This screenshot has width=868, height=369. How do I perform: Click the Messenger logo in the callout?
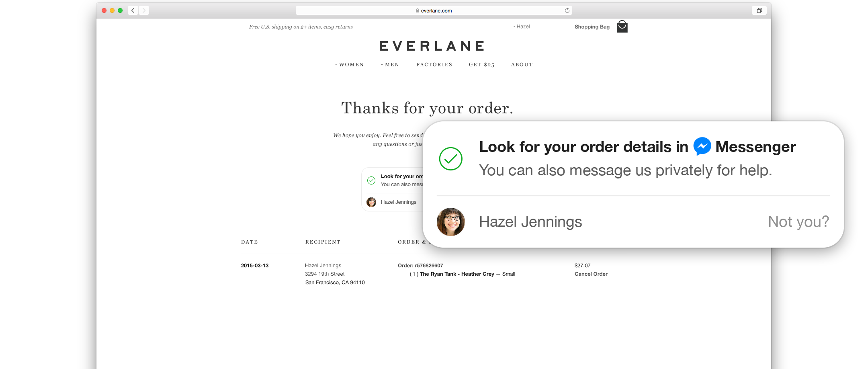(702, 146)
